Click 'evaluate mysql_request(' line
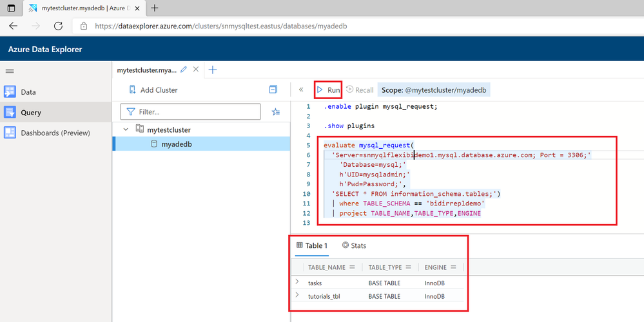 pos(368,145)
